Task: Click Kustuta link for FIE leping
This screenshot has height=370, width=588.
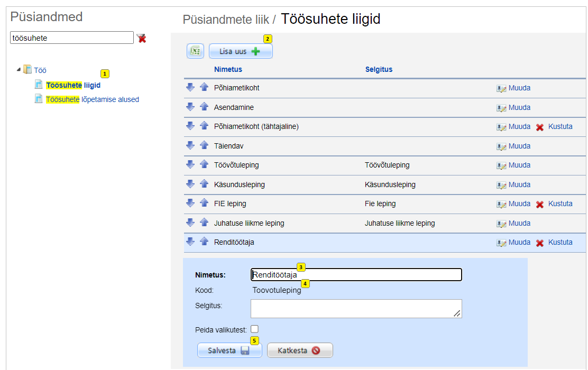Action: point(560,203)
